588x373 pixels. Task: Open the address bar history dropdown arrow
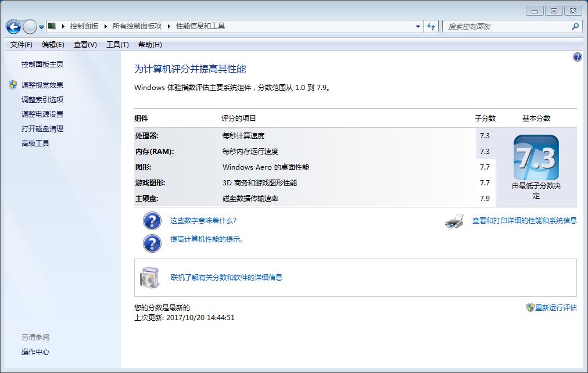click(417, 26)
